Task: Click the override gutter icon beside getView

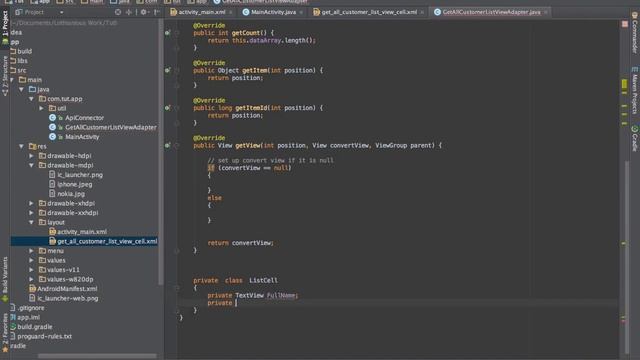Action: pos(167,145)
